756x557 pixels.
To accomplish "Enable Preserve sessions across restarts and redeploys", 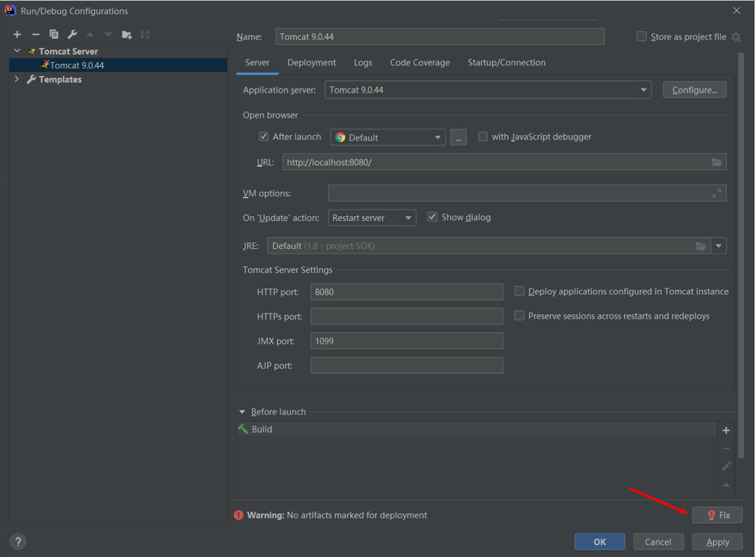I will click(519, 316).
